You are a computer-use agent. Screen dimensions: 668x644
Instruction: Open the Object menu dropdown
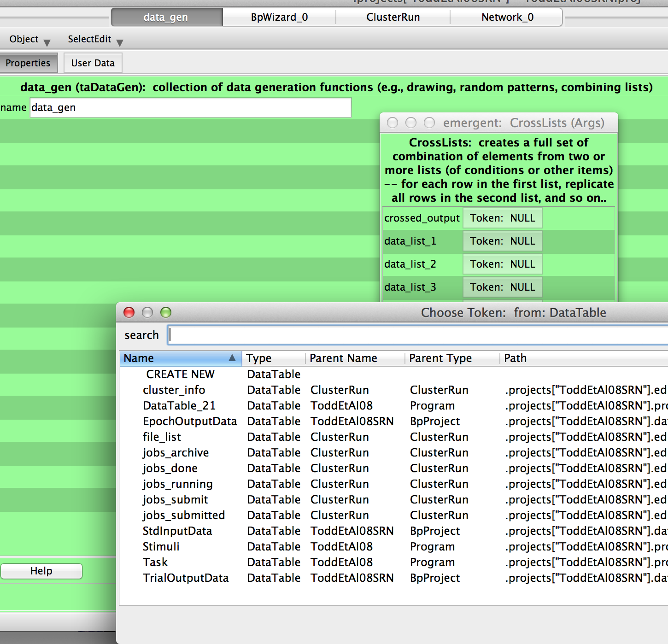click(x=29, y=40)
